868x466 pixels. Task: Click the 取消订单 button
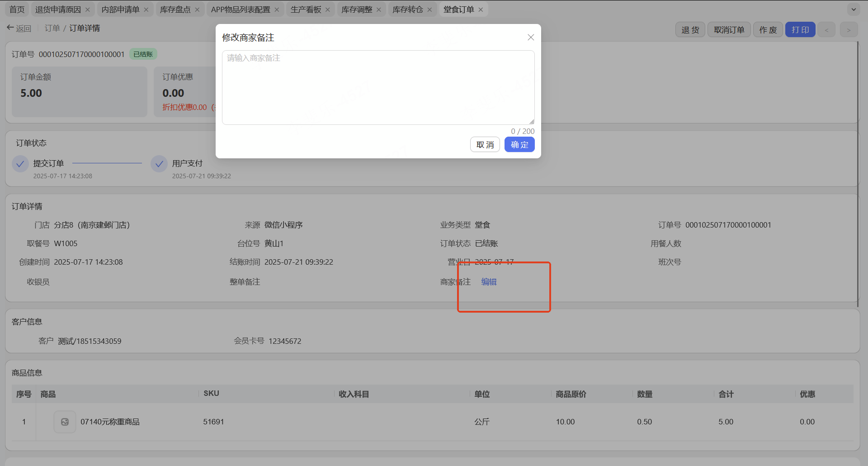[x=729, y=30]
